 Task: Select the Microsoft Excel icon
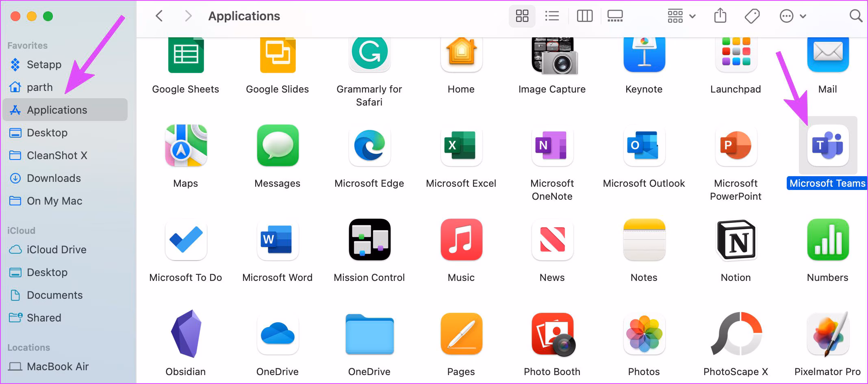(461, 145)
